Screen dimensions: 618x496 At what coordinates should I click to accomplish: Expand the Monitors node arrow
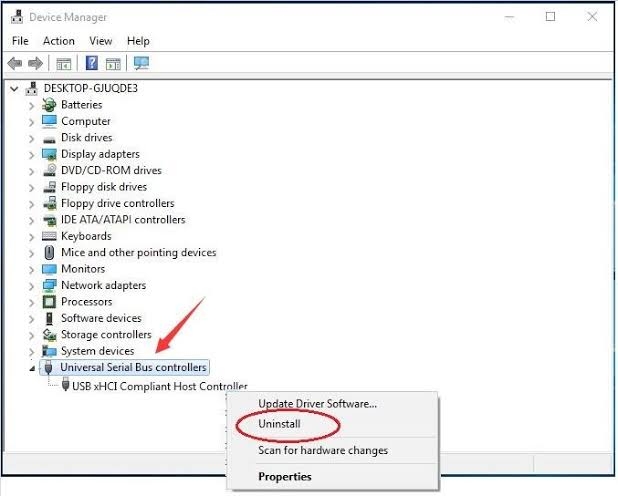[32, 270]
